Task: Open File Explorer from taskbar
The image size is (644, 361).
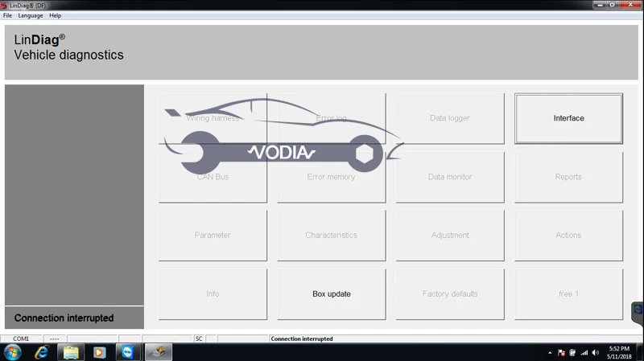Action: pos(71,352)
